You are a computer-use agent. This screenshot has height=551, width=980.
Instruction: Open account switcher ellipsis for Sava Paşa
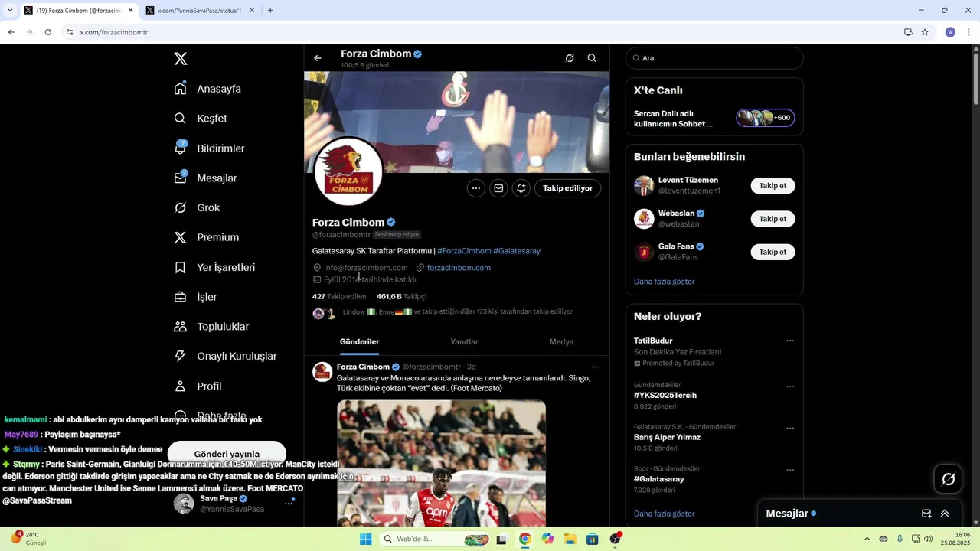(x=289, y=503)
